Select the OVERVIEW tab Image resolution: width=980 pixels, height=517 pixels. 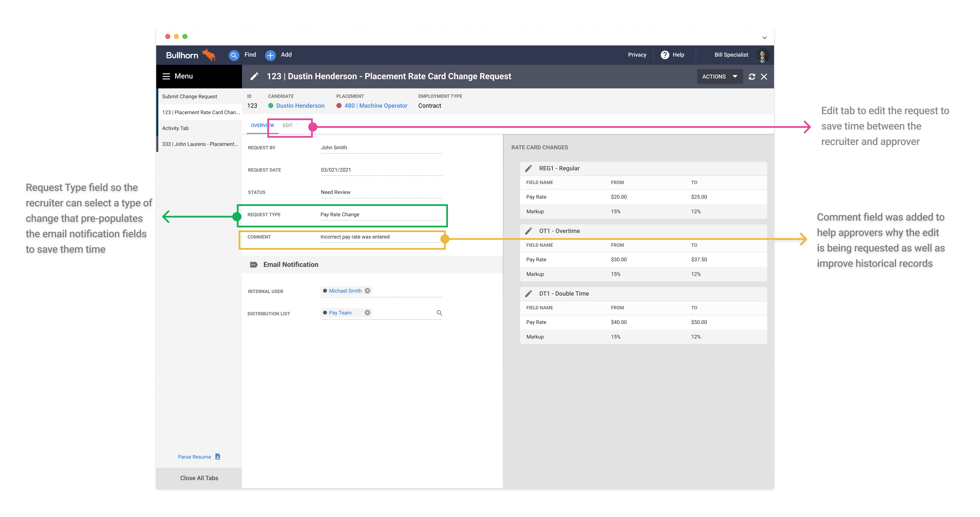pyautogui.click(x=262, y=125)
